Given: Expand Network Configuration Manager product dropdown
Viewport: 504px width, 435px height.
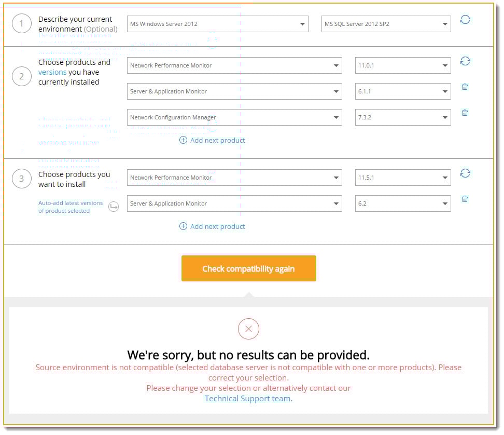Looking at the screenshot, I should click(x=234, y=117).
